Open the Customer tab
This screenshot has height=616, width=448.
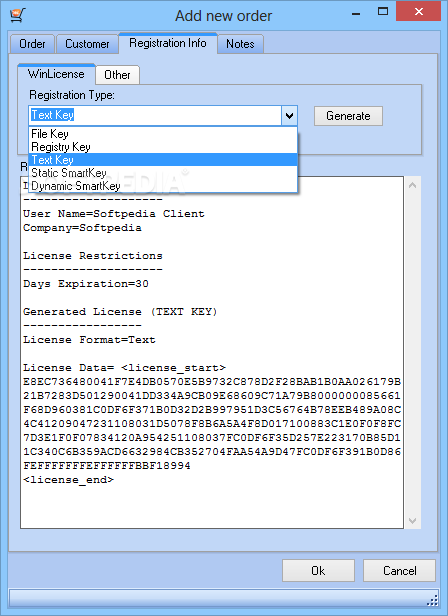[87, 44]
